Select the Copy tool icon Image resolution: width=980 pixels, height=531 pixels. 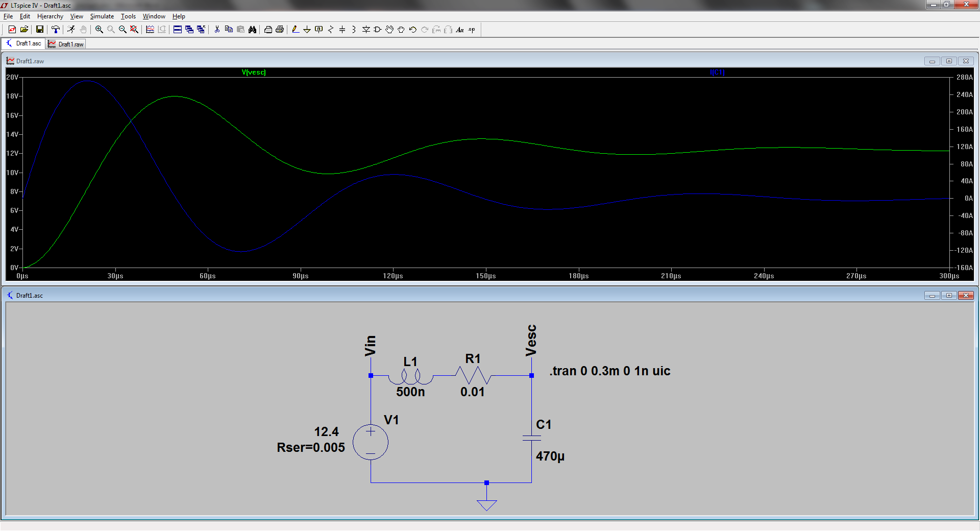click(229, 30)
